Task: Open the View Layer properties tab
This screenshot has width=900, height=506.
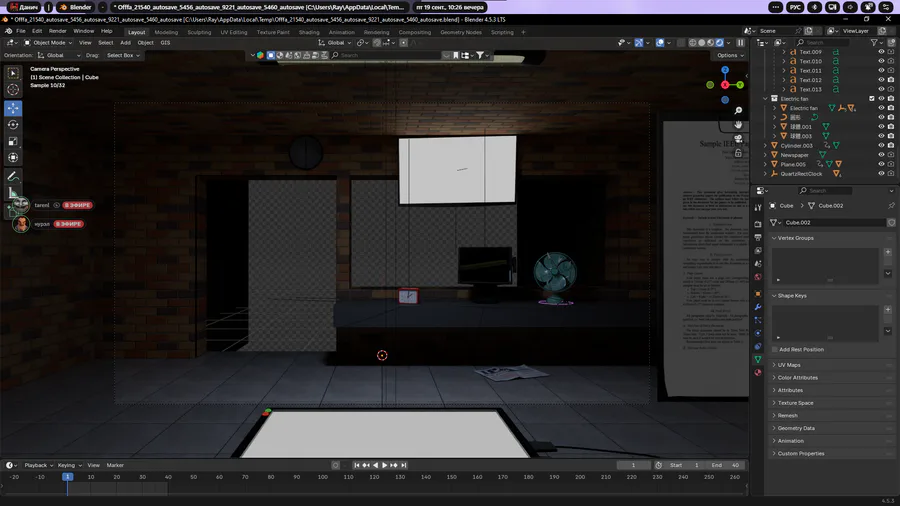Action: coord(758,251)
